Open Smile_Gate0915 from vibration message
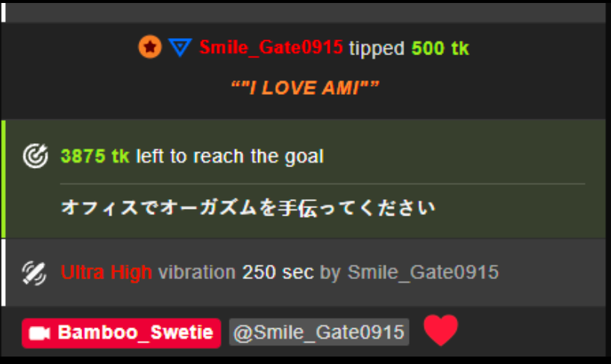611x364 pixels. coord(423,272)
